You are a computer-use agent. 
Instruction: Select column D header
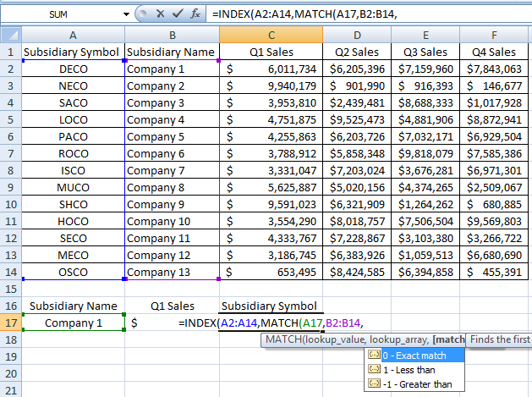point(357,35)
